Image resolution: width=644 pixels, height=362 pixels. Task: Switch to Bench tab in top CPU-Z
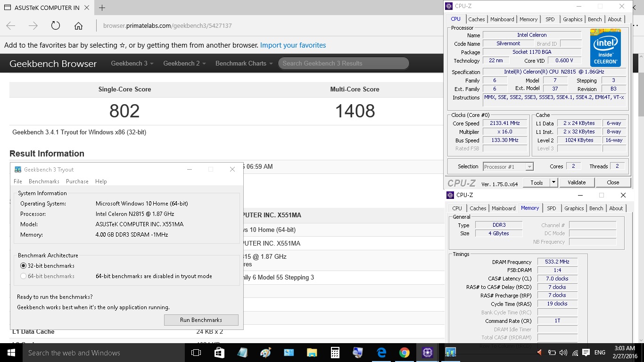[595, 19]
